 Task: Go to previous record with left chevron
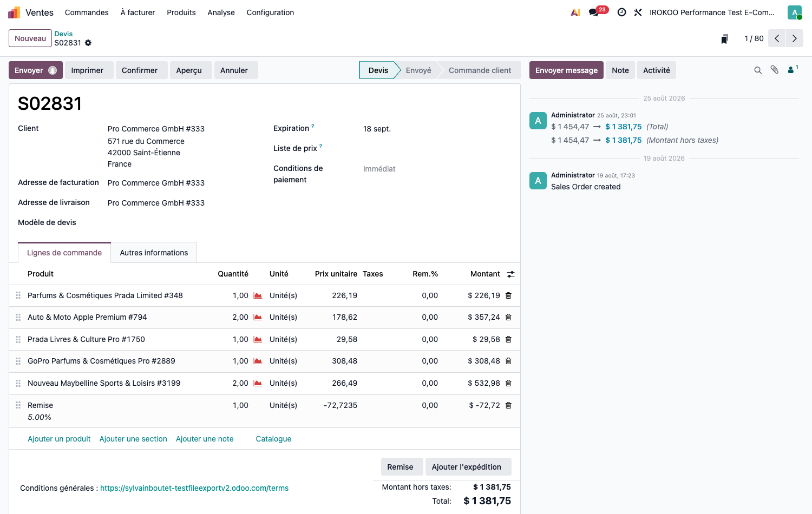pos(777,38)
